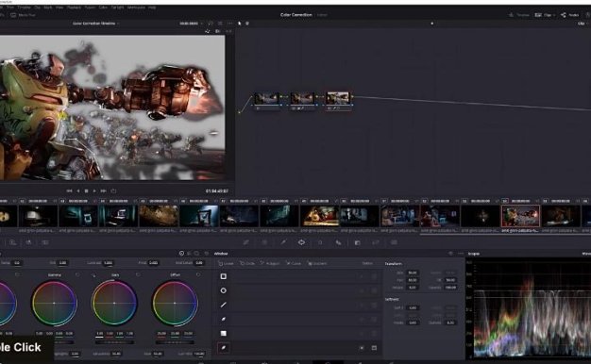Screen dimensions: 591x364
Task: Open the Clip mode dropdown above node editor
Action: point(583,24)
